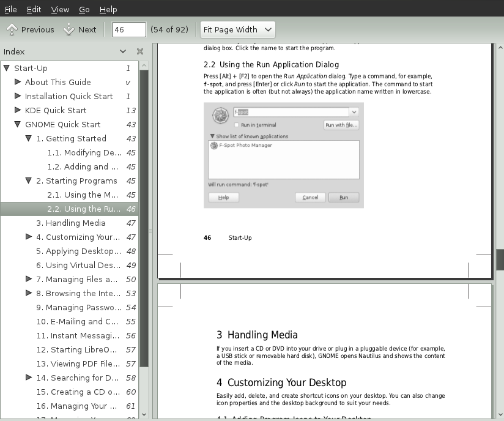
Task: Go to the Next page
Action: (x=80, y=29)
